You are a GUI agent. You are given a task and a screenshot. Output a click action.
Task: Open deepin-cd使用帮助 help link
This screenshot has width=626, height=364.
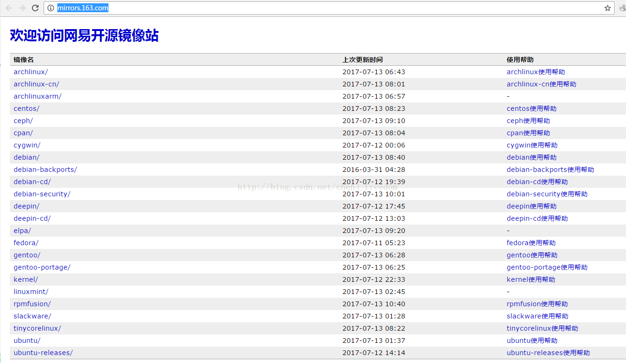tap(537, 218)
